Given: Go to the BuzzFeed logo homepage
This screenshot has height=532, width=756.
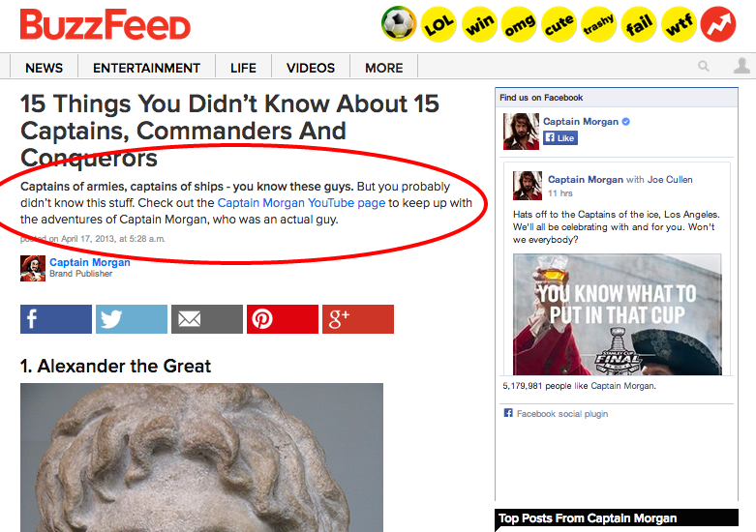Looking at the screenshot, I should click(106, 24).
